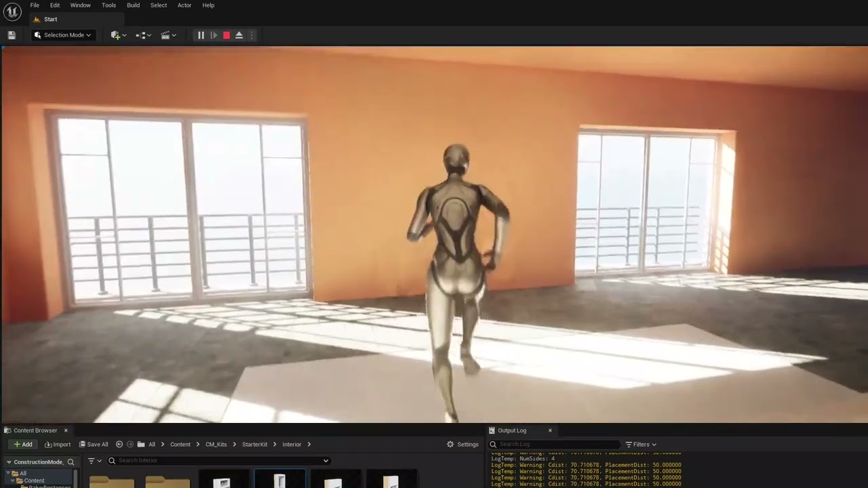Open the Select menu
The image size is (868, 488).
pos(159,5)
